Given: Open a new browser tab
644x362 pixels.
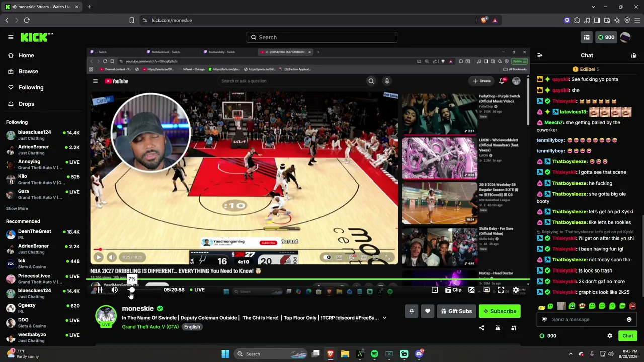Looking at the screenshot, I should 89,7.
